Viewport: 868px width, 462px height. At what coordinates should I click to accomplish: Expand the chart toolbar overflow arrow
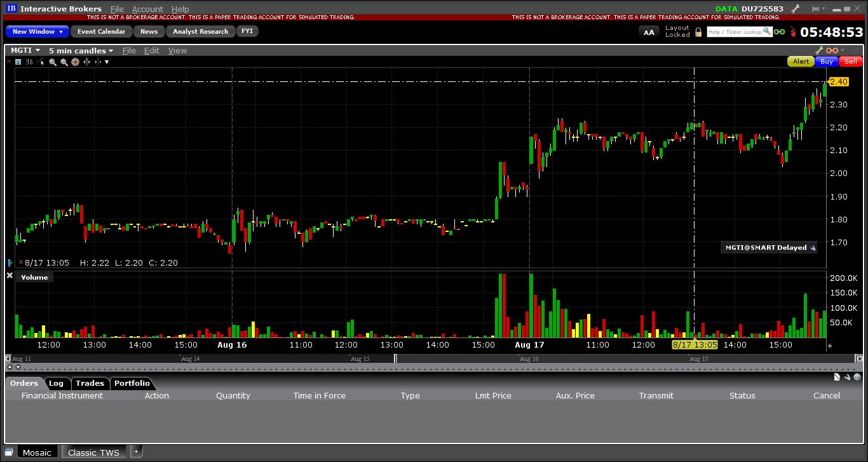[107, 62]
